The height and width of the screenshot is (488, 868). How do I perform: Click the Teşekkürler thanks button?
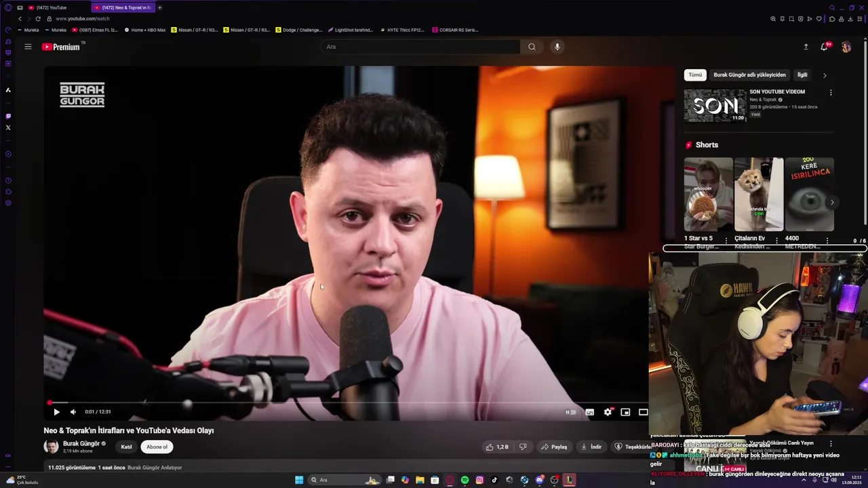[x=632, y=447]
